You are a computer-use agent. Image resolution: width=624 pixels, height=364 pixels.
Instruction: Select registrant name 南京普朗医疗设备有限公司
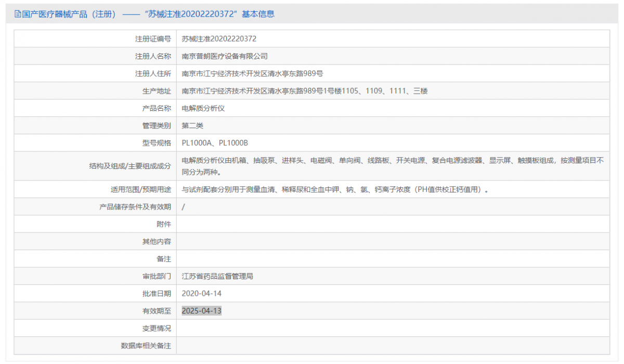point(225,56)
